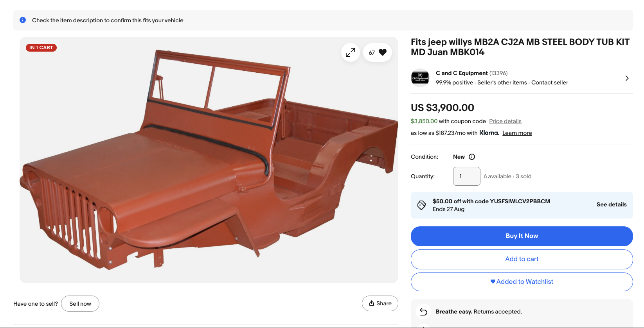The image size is (644, 328).
Task: Click the Sell now button
Action: pos(80,304)
